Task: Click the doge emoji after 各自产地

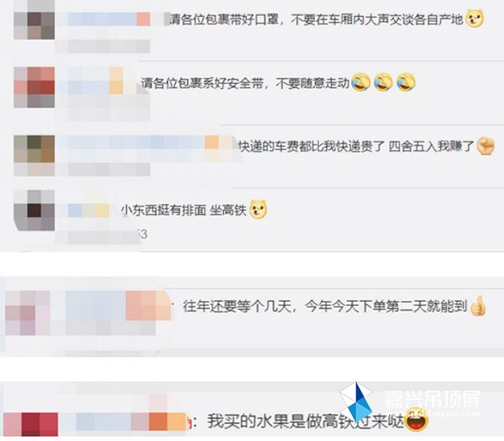Action: click(475, 18)
